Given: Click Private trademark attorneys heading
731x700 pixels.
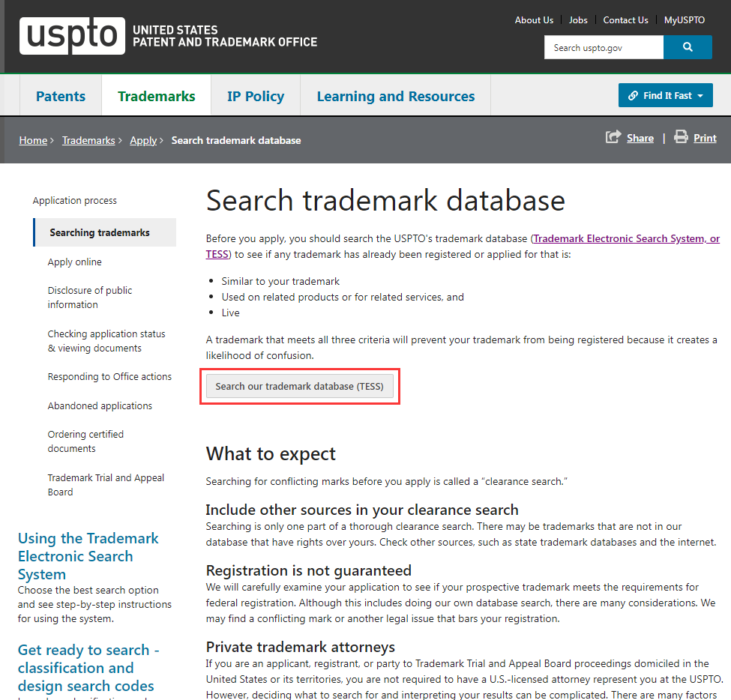Looking at the screenshot, I should [300, 647].
